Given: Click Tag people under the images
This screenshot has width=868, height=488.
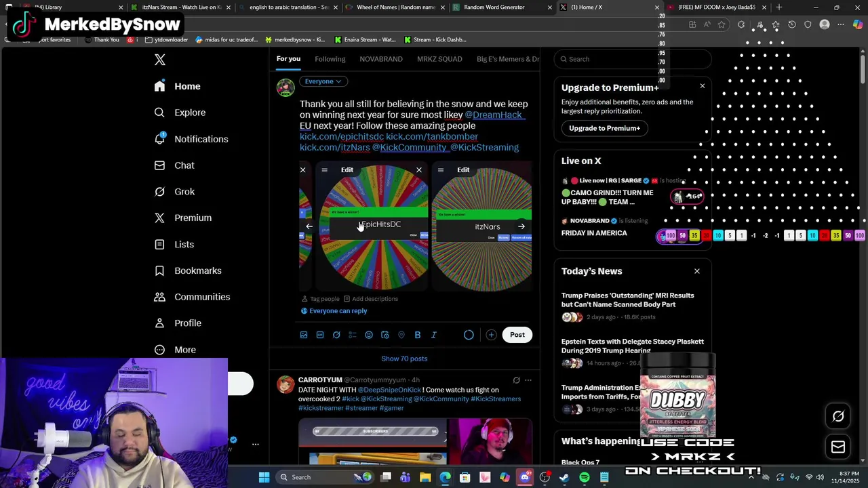Looking at the screenshot, I should coord(320,299).
